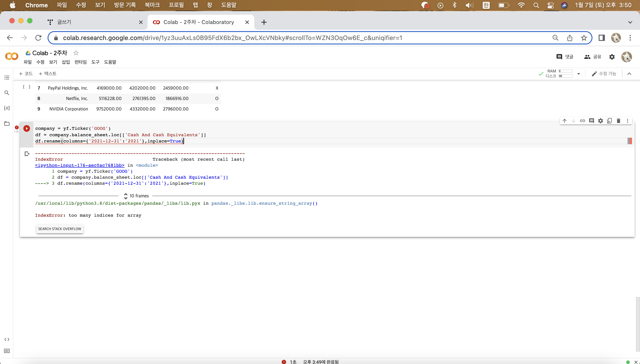The width and height of the screenshot is (640, 364).
Task: Open the Chrome three-dot menu
Action: pos(630,38)
